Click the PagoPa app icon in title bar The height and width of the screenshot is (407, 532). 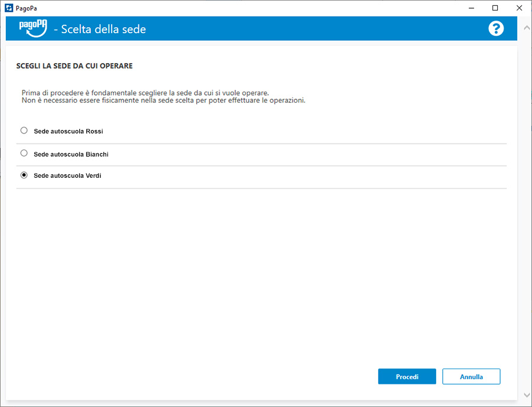coord(8,8)
